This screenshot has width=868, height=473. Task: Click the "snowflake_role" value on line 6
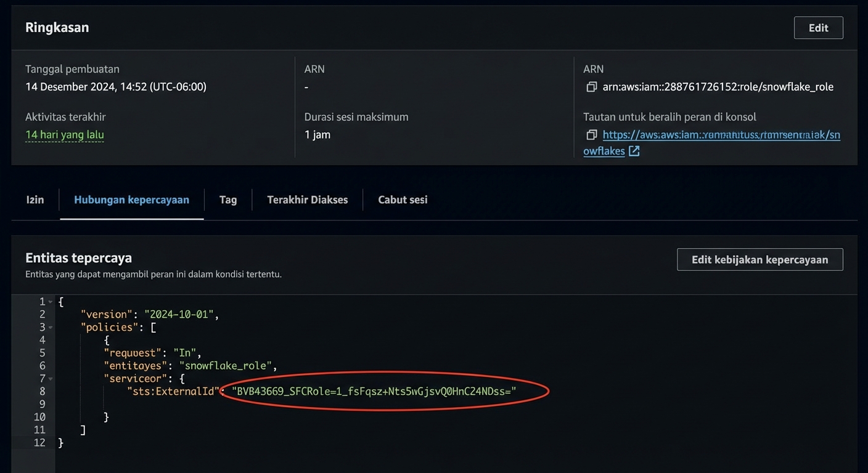(232, 366)
